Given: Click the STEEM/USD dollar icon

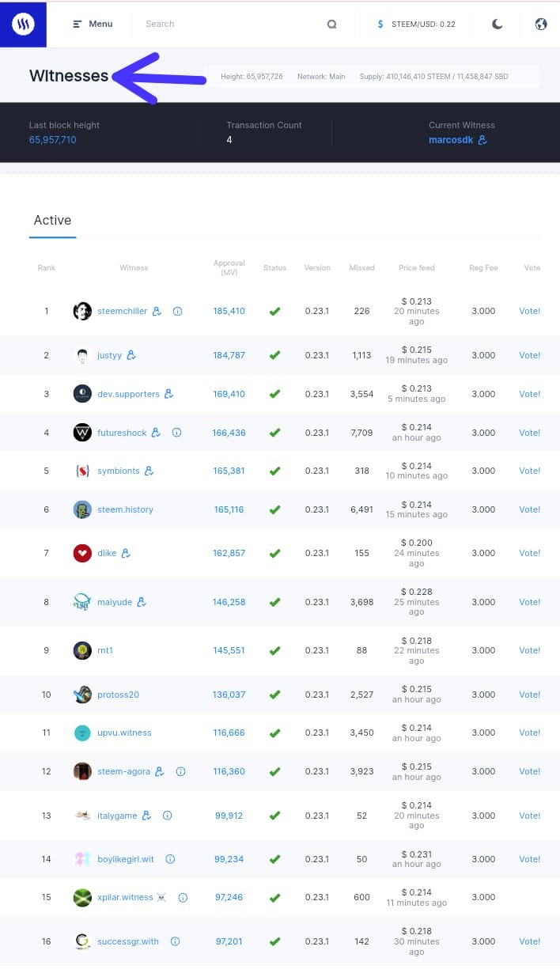Looking at the screenshot, I should click(380, 25).
